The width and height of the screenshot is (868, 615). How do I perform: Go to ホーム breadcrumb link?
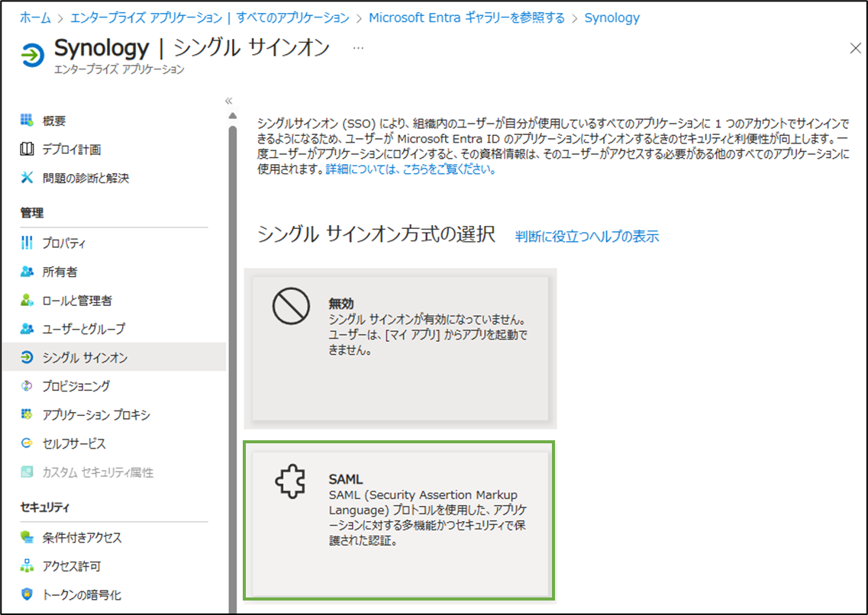click(x=35, y=18)
